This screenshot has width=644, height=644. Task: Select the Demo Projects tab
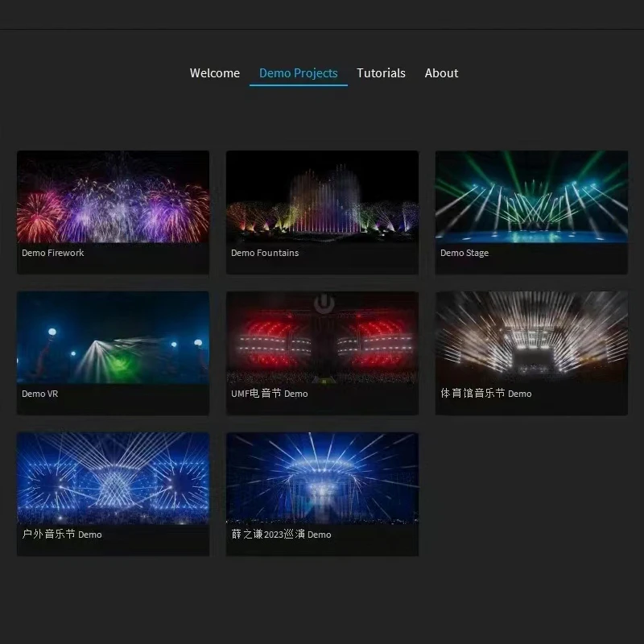pos(299,73)
